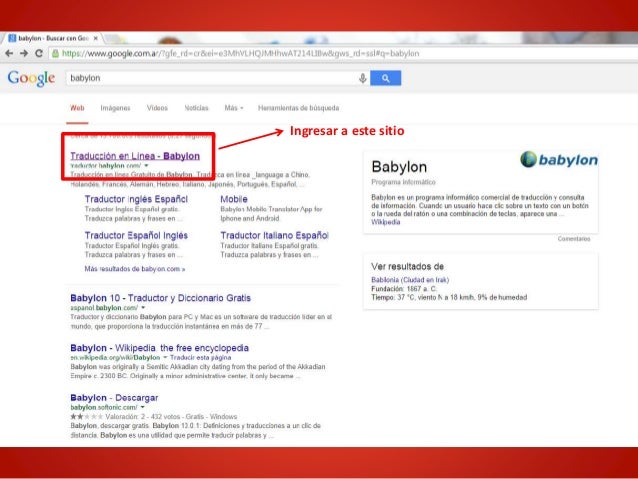Click Más resultados de babylon.com
Screen dimensions: 638x479
(x=135, y=269)
